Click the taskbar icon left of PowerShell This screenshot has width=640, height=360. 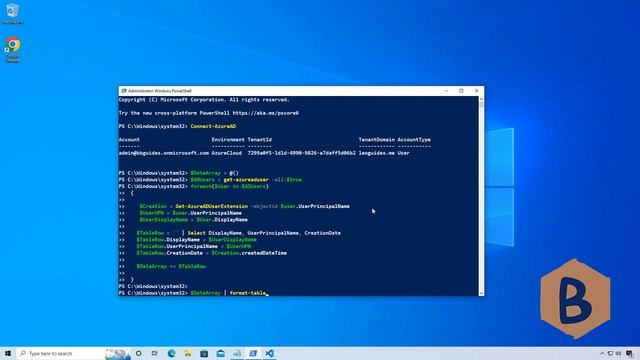(237, 353)
